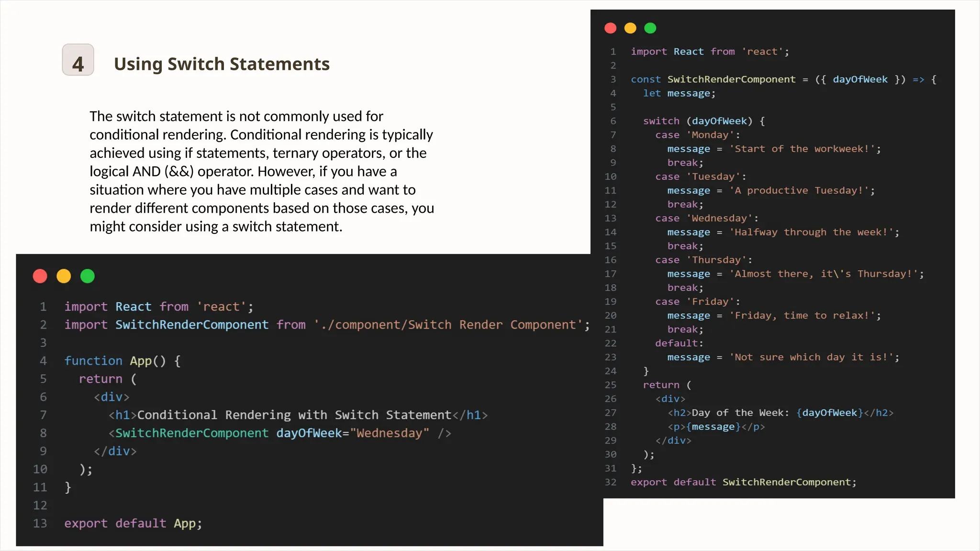Click red dot in top-right code window
Screen dimensions: 980x551
[x=610, y=28]
